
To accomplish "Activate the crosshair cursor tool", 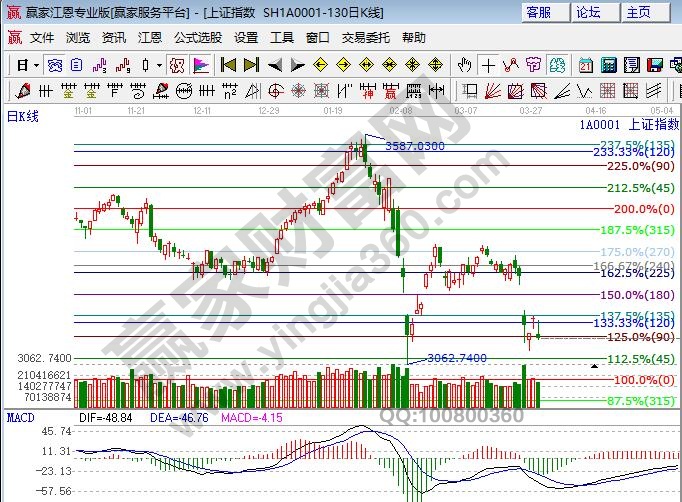I will coord(488,65).
